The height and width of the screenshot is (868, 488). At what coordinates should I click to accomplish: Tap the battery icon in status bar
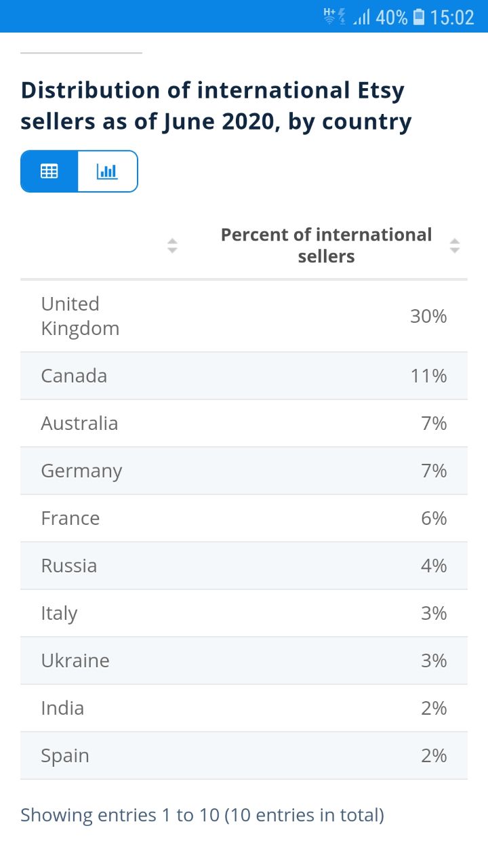[418, 16]
